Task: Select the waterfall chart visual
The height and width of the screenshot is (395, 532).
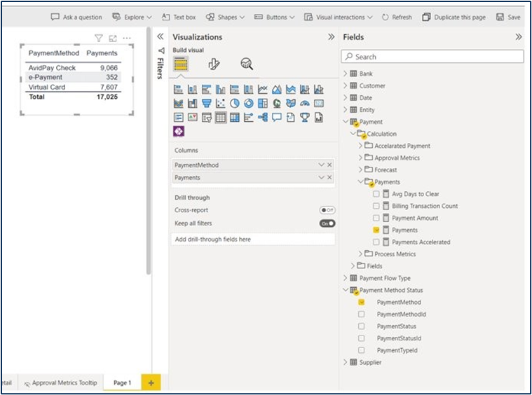Action: click(192, 104)
